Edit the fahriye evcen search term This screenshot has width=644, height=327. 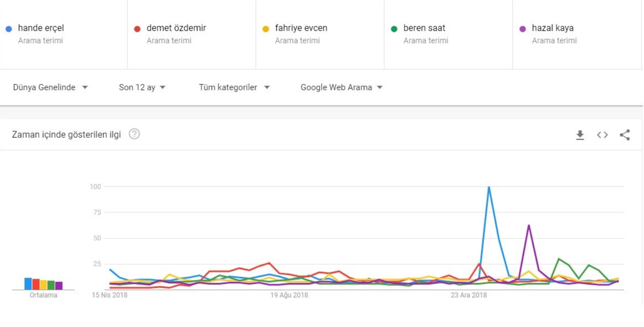pos(301,28)
